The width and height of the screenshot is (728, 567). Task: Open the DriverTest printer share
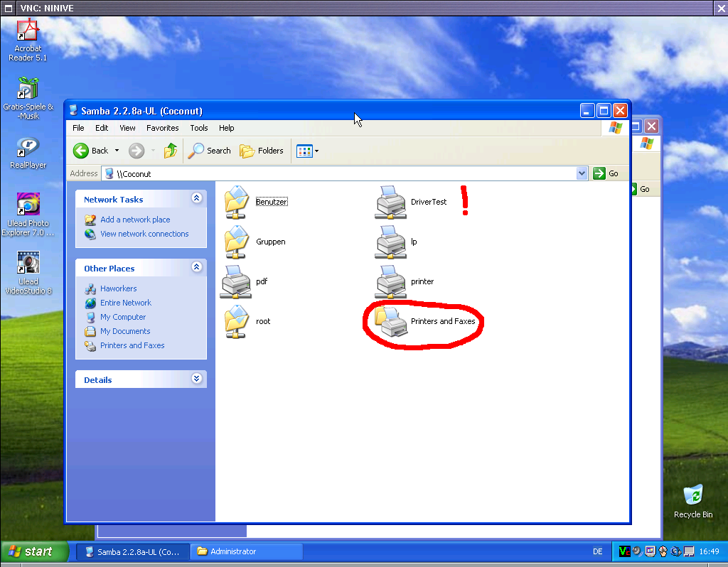[389, 202]
